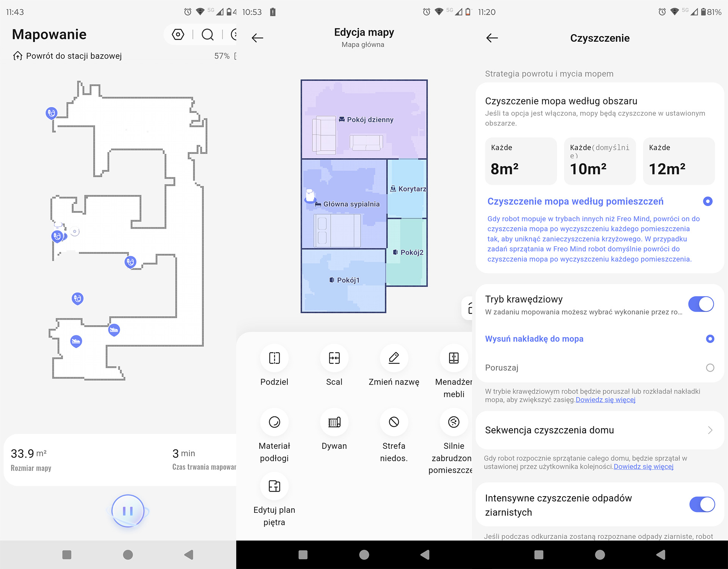Add a Strefa niedos. no-go zone
728x569 pixels.
[394, 422]
